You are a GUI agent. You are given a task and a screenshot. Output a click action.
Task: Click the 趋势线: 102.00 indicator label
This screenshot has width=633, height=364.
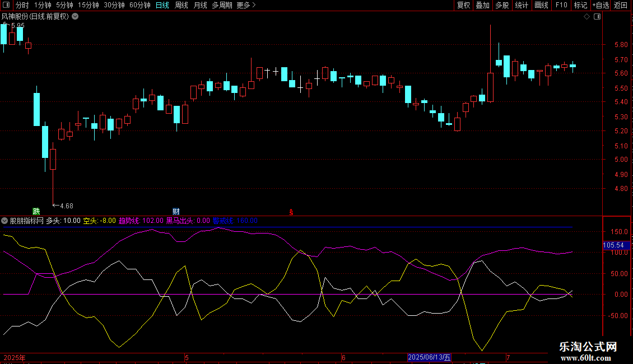(x=141, y=221)
